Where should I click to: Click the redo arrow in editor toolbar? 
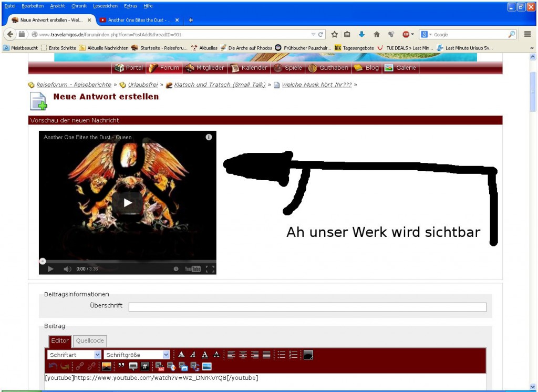pyautogui.click(x=65, y=366)
